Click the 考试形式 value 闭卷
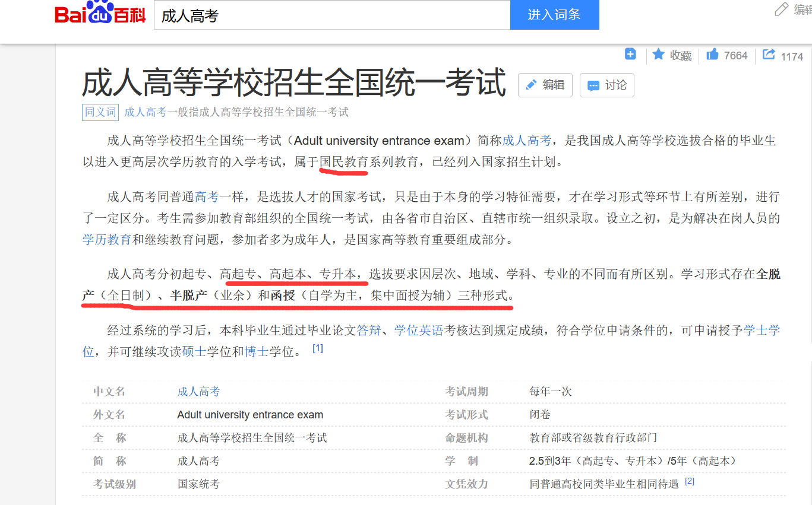 tap(540, 415)
